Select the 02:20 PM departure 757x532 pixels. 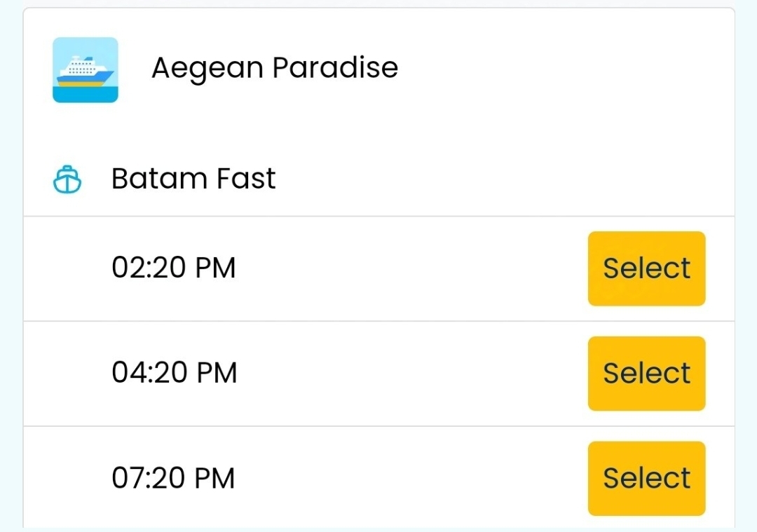point(646,268)
